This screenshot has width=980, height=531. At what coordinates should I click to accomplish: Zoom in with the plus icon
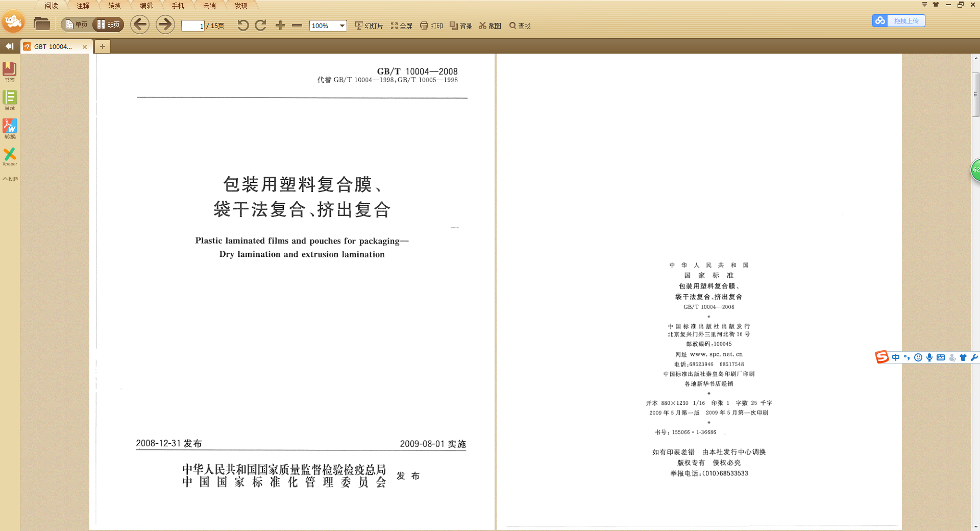(x=280, y=26)
